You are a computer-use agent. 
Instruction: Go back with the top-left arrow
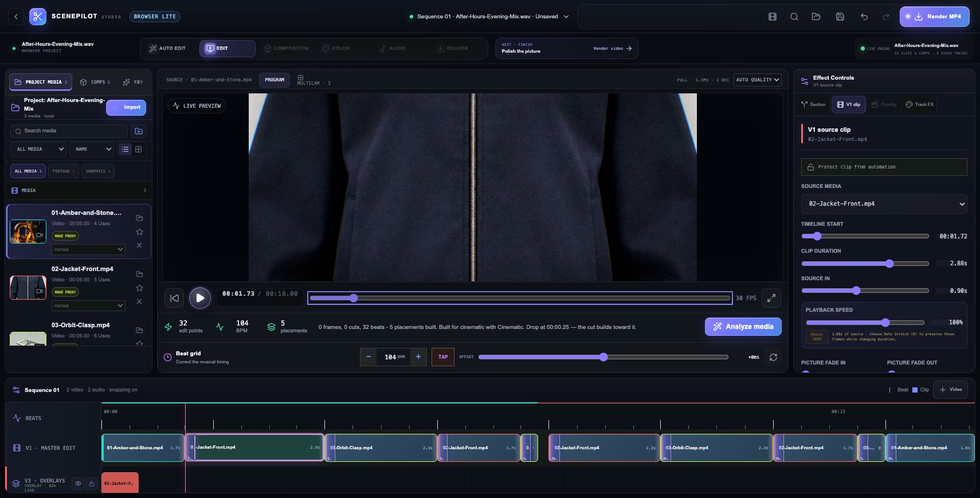coord(16,17)
